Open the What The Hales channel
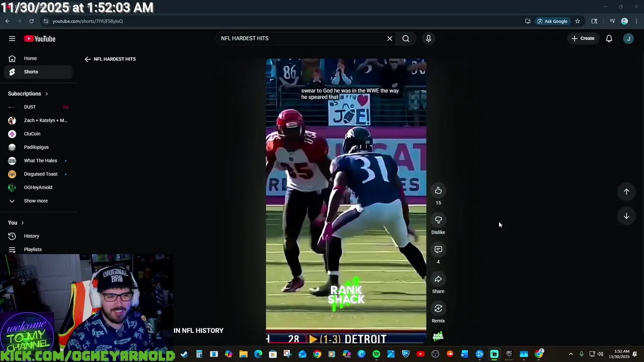 pos(38,161)
